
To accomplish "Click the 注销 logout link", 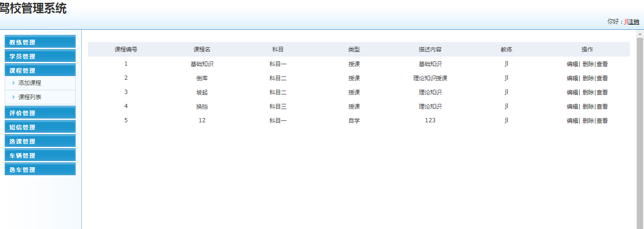I will (633, 21).
